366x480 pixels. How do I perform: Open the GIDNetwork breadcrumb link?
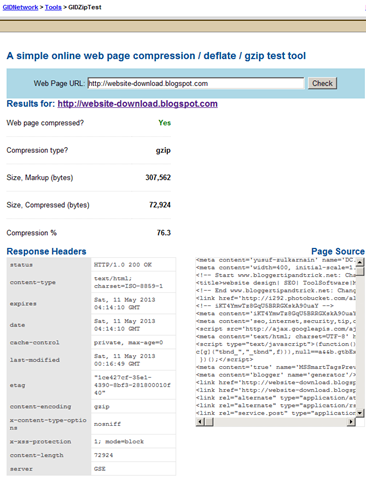point(20,7)
